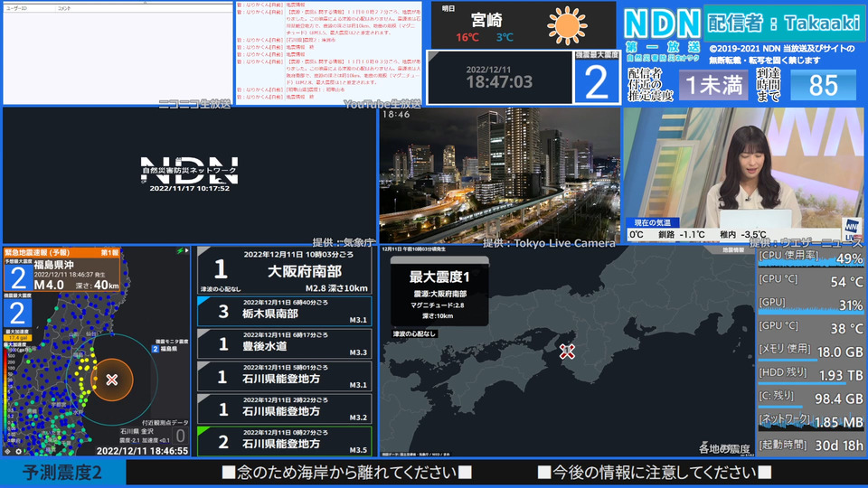Click the コメント column header
The height and width of the screenshot is (488, 868).
pyautogui.click(x=64, y=8)
